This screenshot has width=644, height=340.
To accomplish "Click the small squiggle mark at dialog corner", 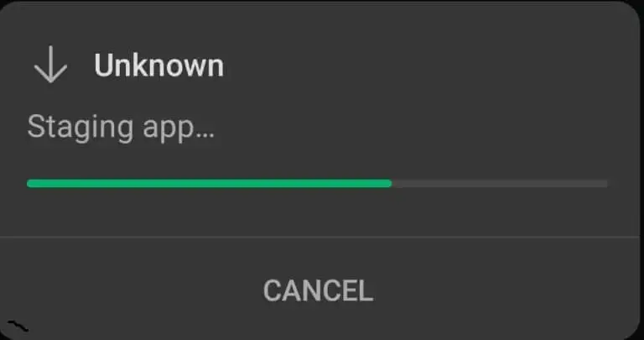I will [18, 326].
